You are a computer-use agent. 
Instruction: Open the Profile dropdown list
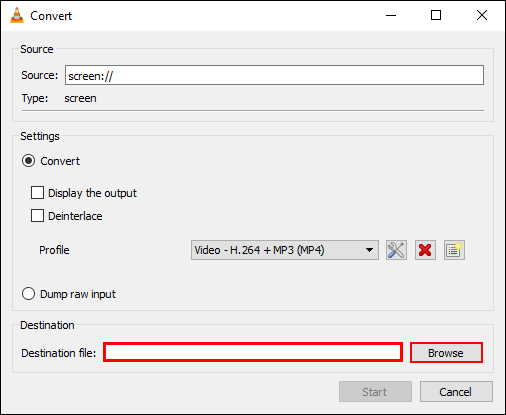coord(285,250)
